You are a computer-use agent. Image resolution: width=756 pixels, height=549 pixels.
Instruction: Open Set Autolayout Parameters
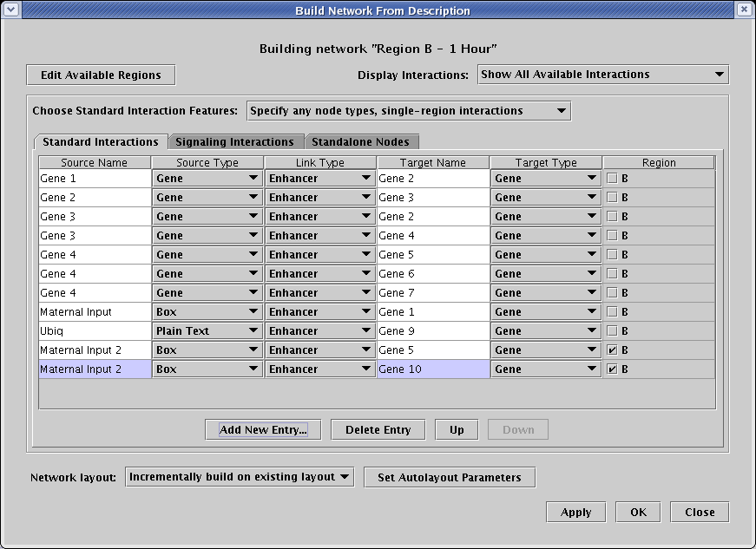click(x=450, y=477)
